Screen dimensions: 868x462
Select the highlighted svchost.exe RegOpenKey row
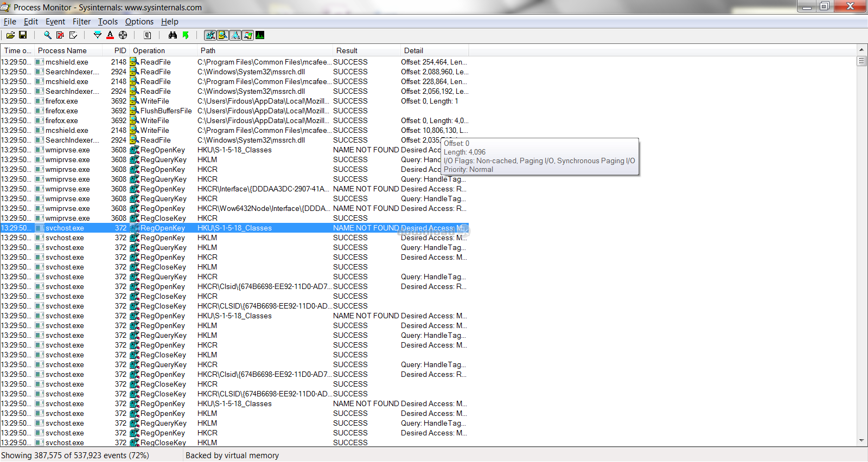click(234, 228)
